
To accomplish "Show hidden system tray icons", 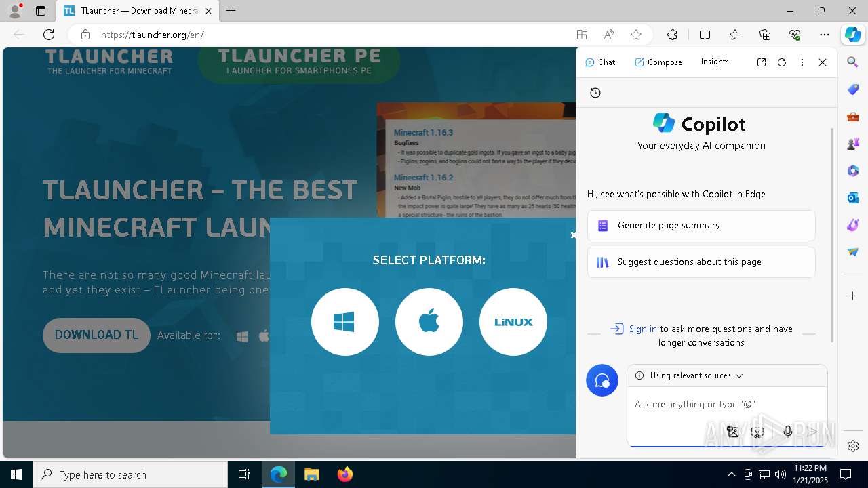I will (731, 474).
